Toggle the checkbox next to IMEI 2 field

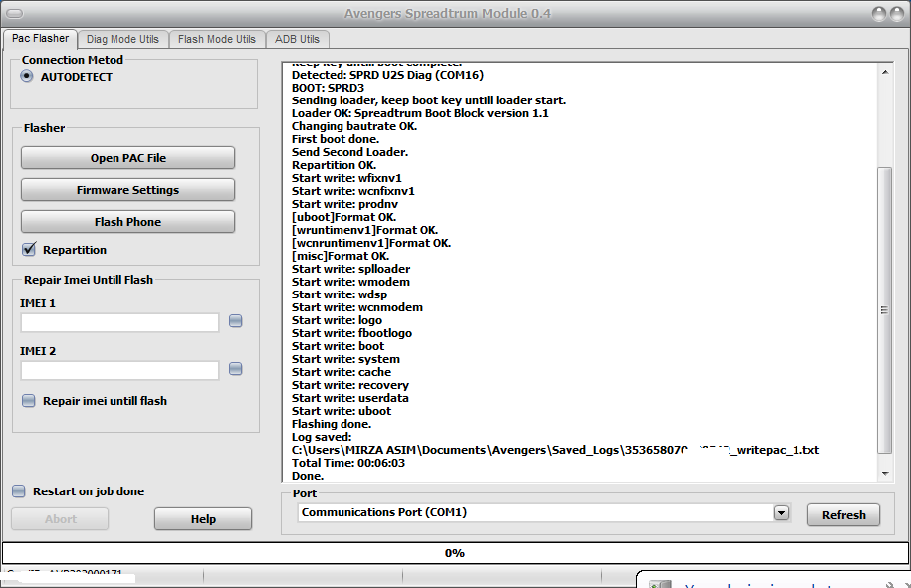click(235, 368)
